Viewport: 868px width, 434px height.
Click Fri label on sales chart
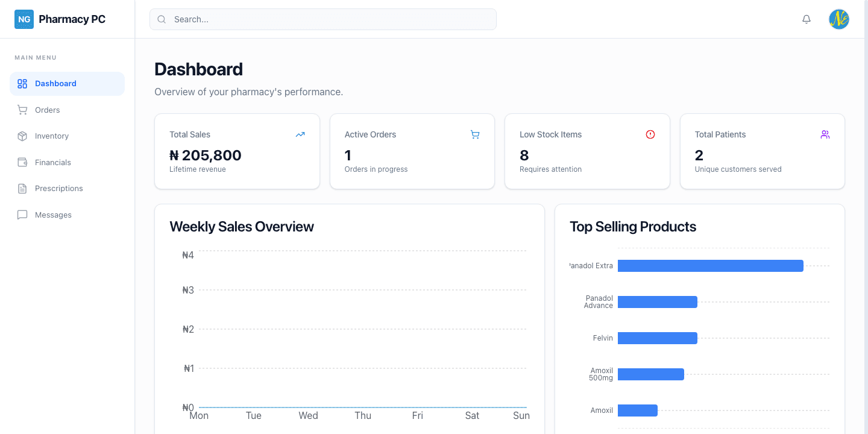(x=418, y=416)
